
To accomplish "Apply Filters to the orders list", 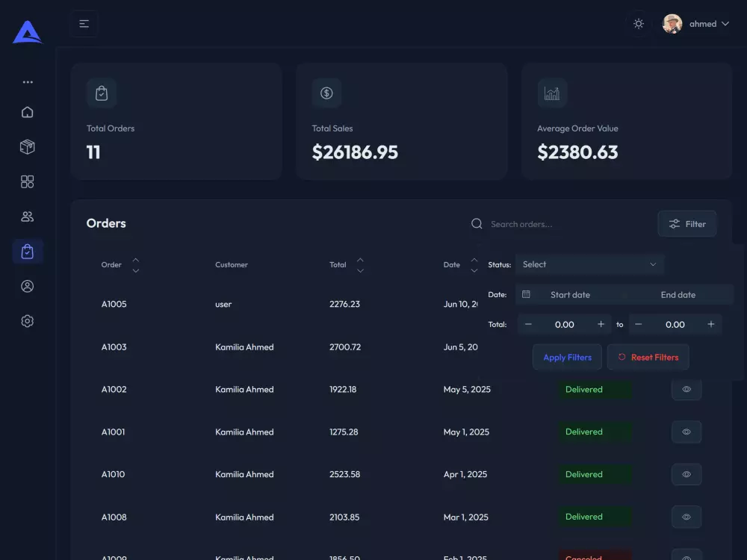I will 568,357.
